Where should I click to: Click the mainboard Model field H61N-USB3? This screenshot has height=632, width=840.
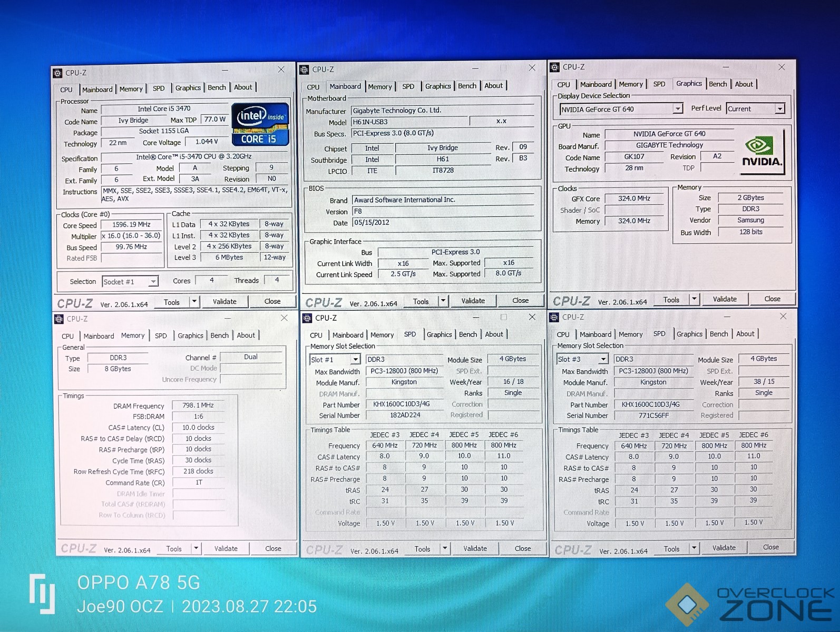point(410,122)
